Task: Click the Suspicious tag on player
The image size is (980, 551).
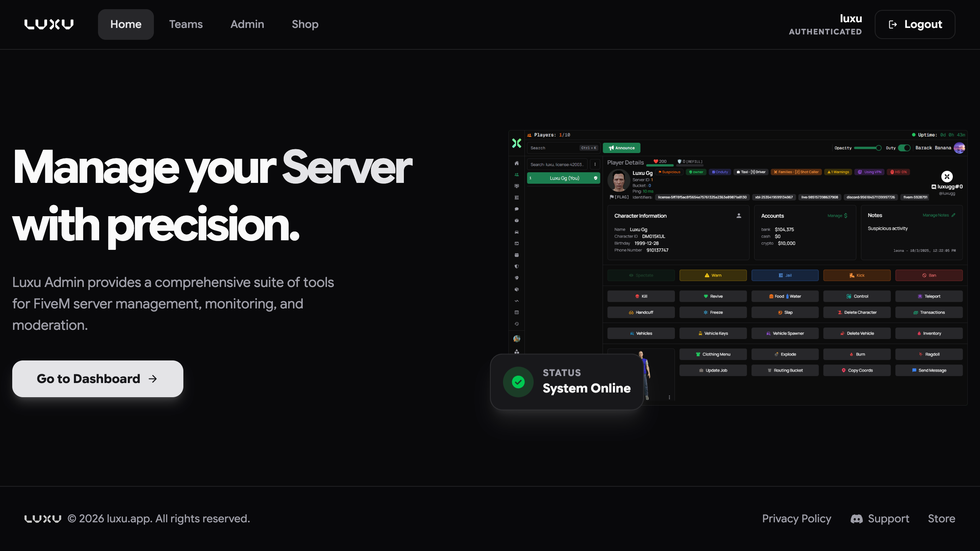Action: coord(669,172)
